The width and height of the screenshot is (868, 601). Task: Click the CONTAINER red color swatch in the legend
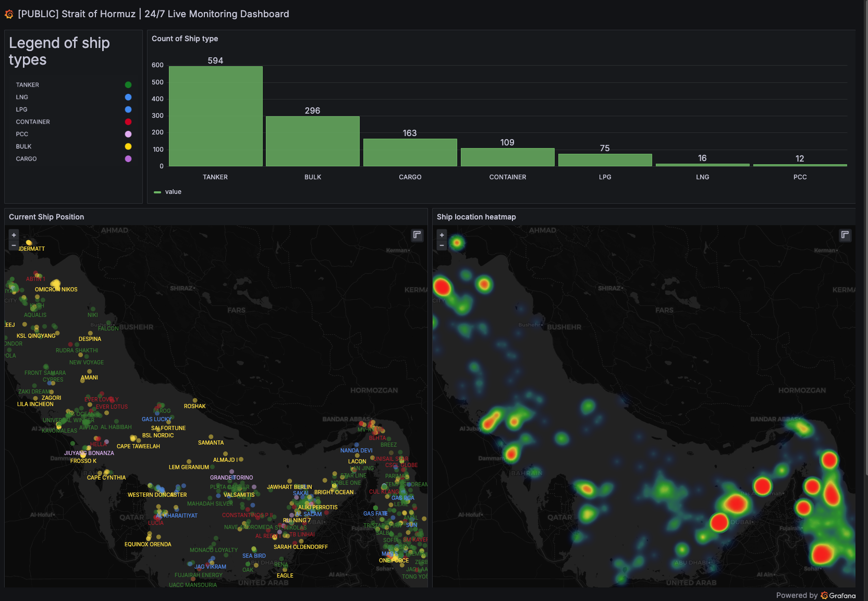click(128, 121)
